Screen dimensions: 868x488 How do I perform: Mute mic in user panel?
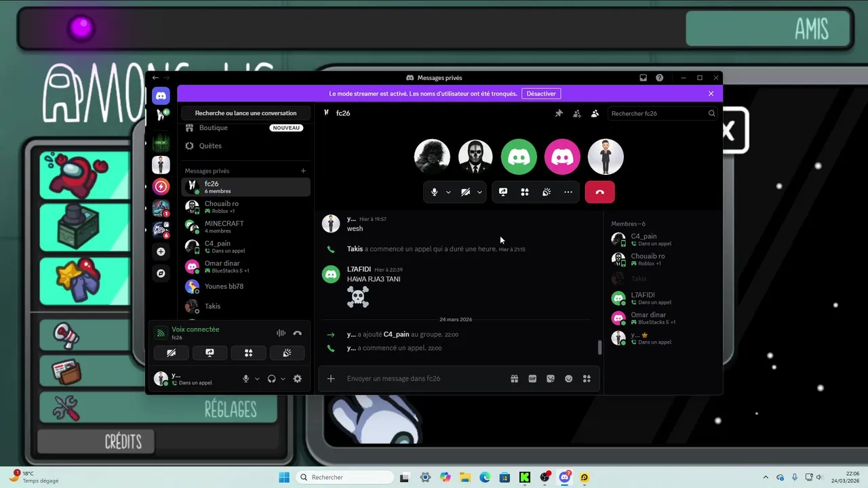(246, 379)
